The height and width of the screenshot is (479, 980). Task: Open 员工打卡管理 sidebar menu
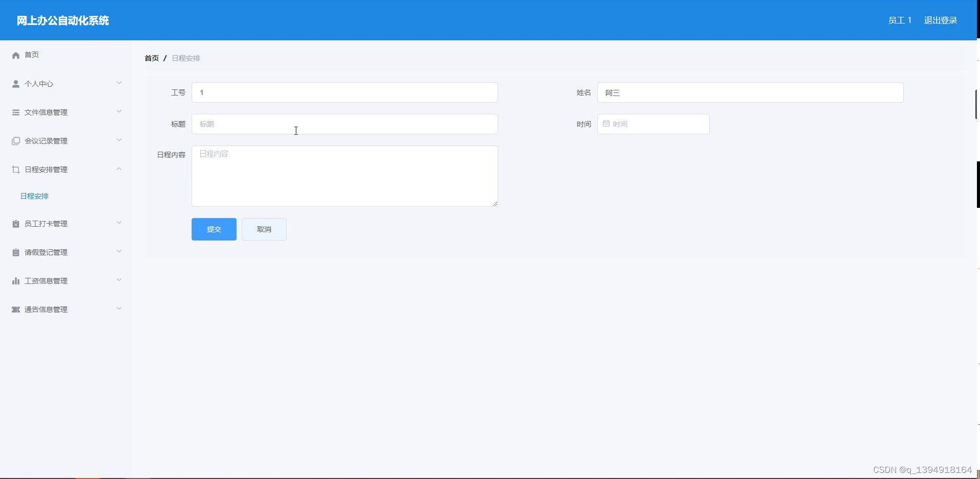(x=66, y=224)
